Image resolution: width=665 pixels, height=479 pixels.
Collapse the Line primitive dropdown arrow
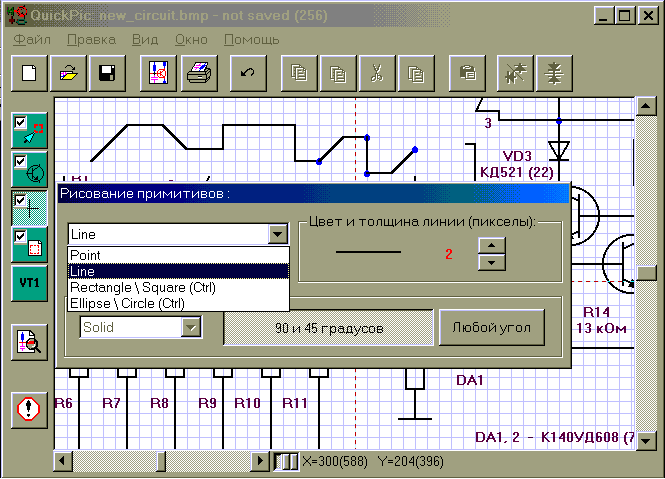coord(278,234)
